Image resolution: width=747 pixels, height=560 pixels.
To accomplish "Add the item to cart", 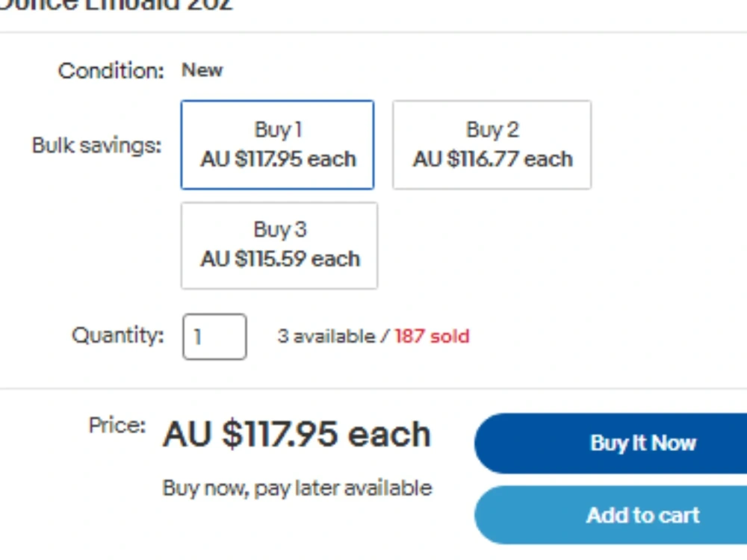I will [x=611, y=514].
